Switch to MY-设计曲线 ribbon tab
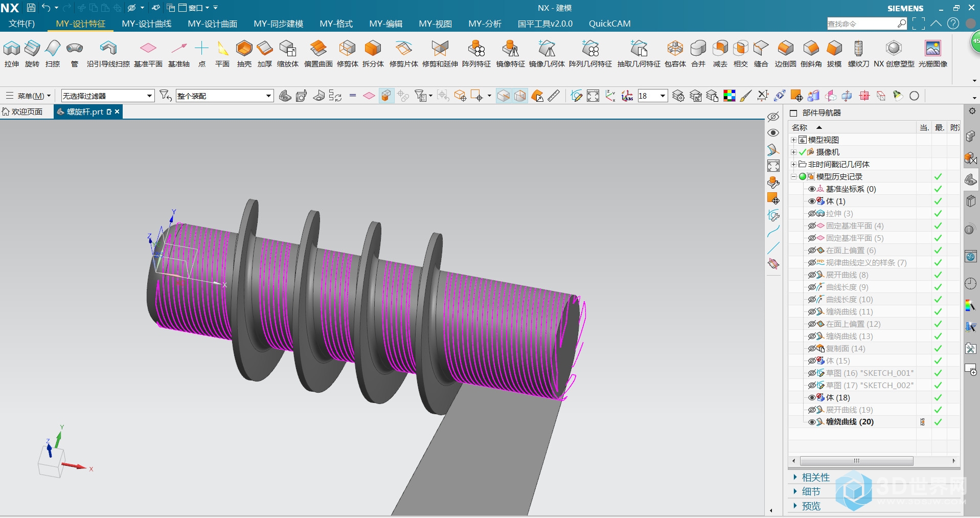 pos(147,24)
